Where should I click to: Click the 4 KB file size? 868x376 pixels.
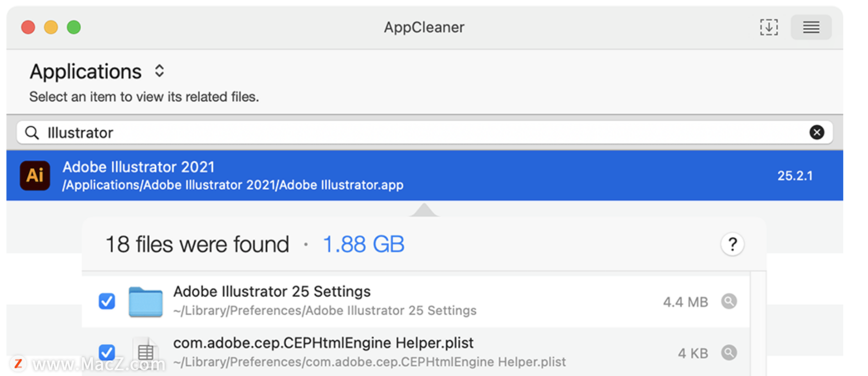pos(693,353)
